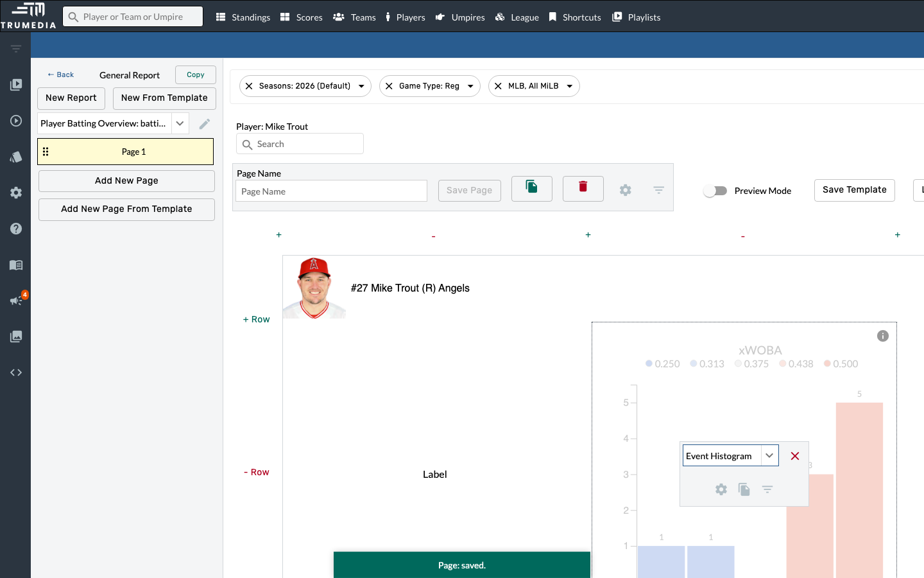Click the TruMedia logo
This screenshot has width=924, height=578.
pyautogui.click(x=28, y=15)
